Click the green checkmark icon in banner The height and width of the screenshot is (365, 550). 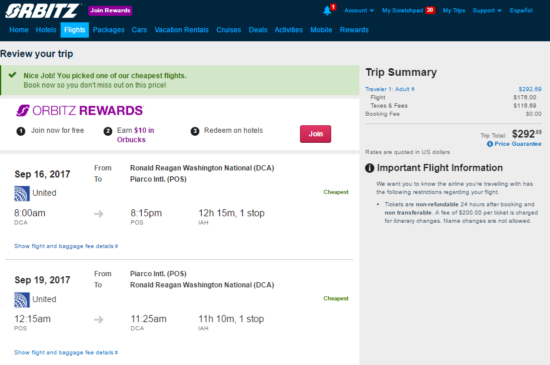(13, 75)
